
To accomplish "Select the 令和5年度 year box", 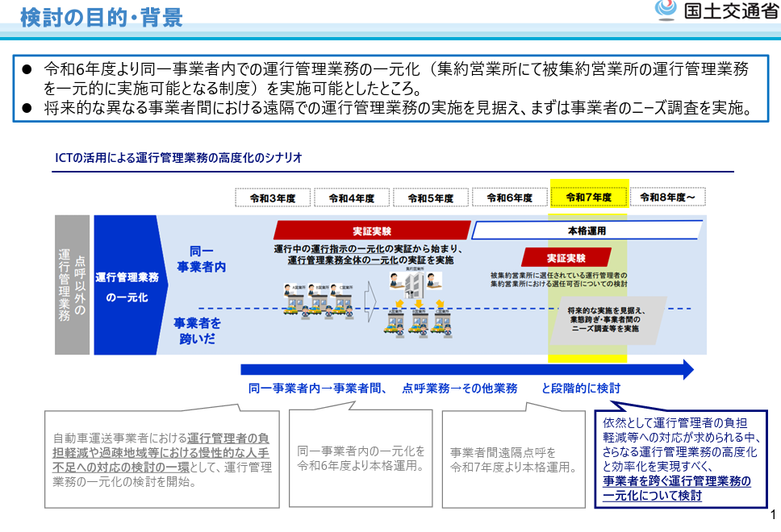I will coord(430,197).
